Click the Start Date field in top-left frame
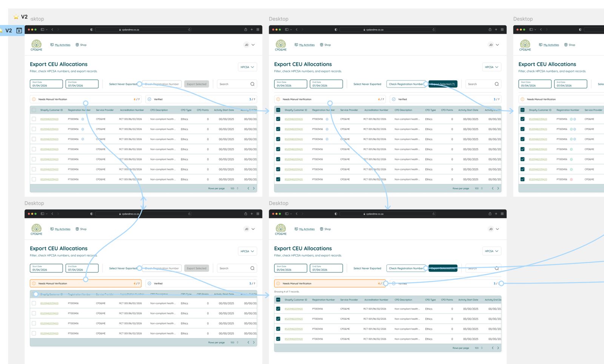Screen dimensions: 604x364 pos(46,84)
